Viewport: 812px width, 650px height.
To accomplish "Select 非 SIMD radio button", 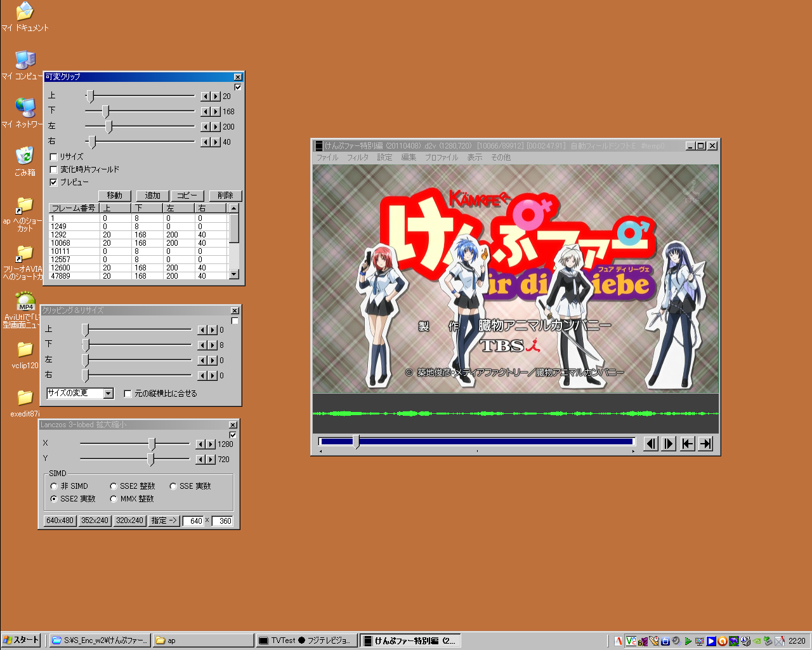I will click(54, 486).
